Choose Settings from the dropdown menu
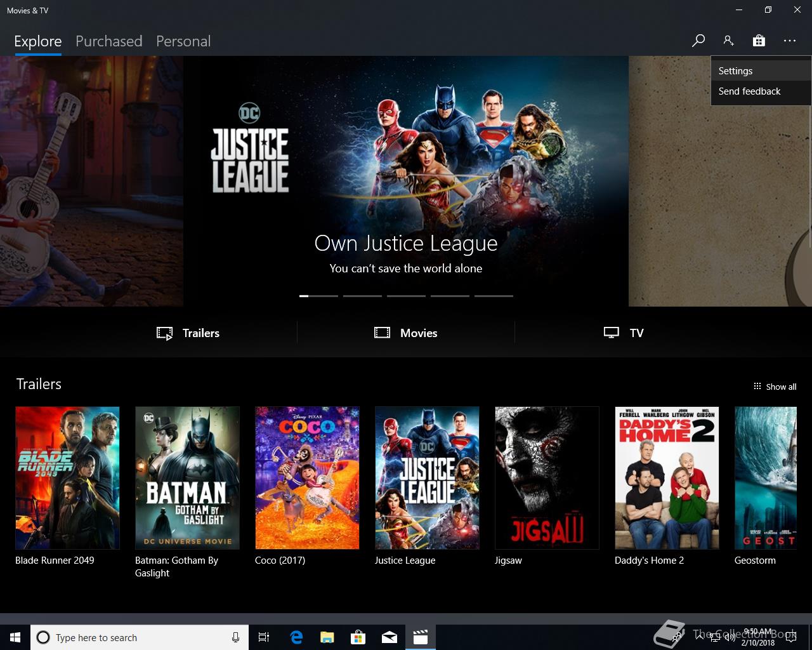The width and height of the screenshot is (812, 650). (761, 71)
